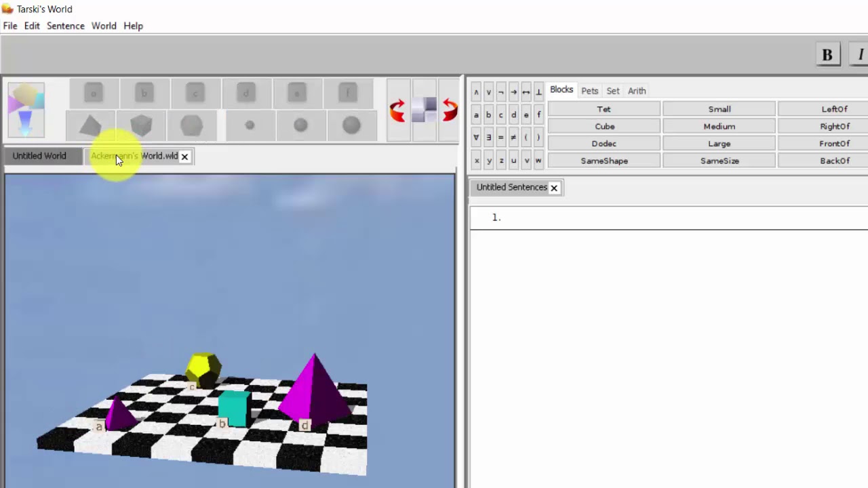The height and width of the screenshot is (488, 868).
Task: Assign name e with block label button
Action: click(297, 94)
